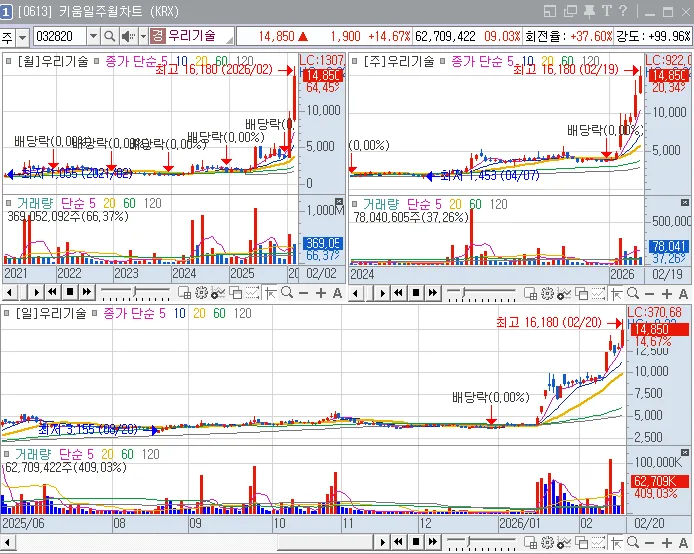Click the blue 1 screen number badge
Screen dimensions: 694x554
coord(6,12)
